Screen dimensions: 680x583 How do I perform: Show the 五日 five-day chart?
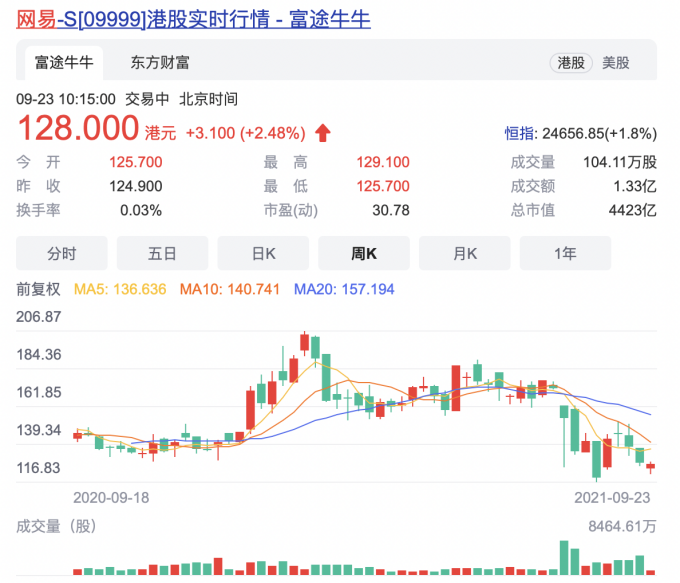162,253
